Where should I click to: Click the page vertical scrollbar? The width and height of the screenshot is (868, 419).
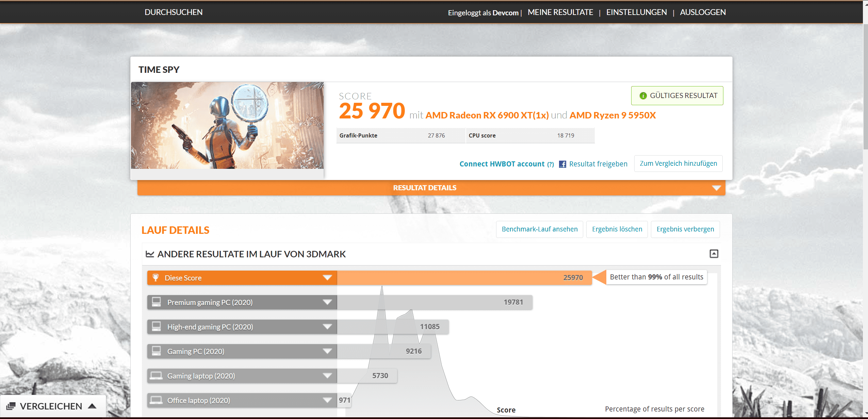coord(865,86)
